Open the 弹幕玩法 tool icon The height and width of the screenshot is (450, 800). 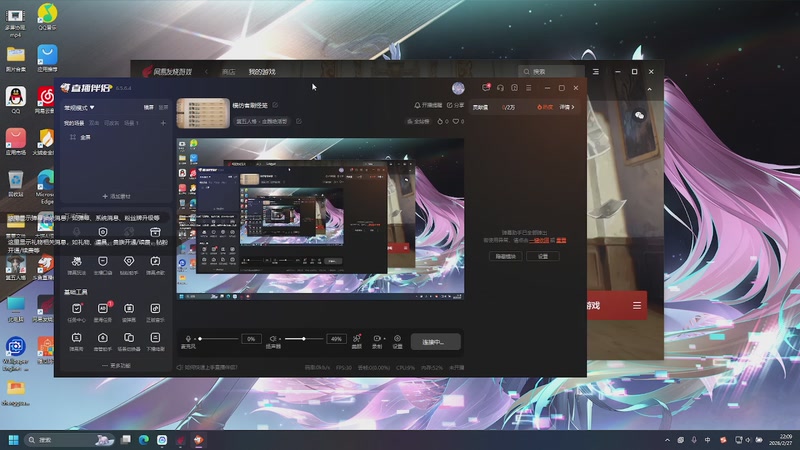click(77, 262)
